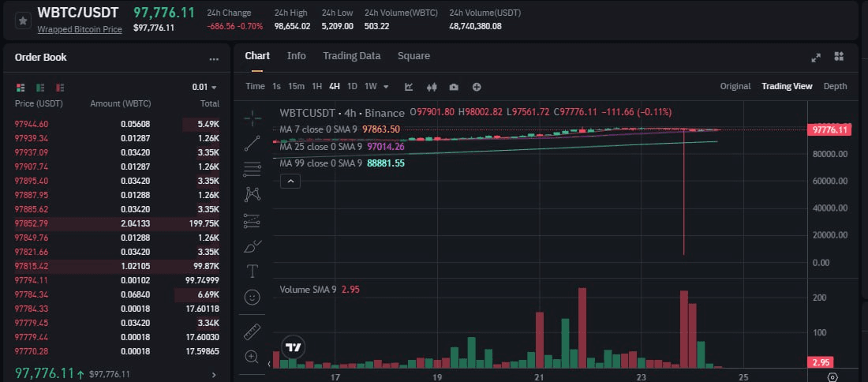Open technical indicators icon in chart toolbar
This screenshot has width=868, height=382.
coord(409,86)
